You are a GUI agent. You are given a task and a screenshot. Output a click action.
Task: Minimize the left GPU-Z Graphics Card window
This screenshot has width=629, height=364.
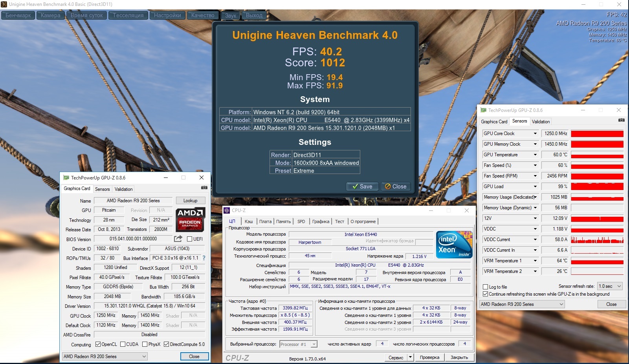click(x=166, y=177)
